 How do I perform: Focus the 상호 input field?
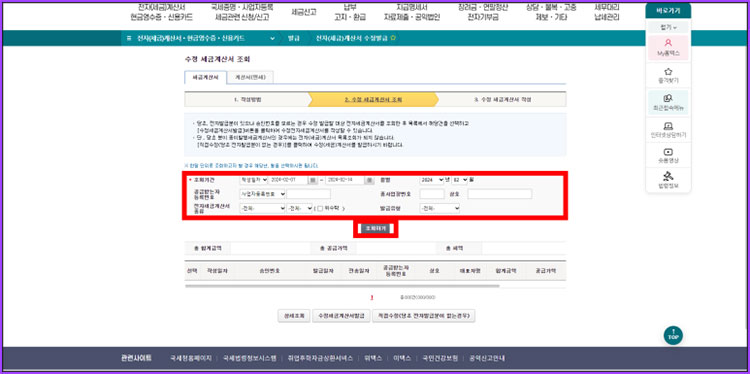pyautogui.click(x=500, y=194)
